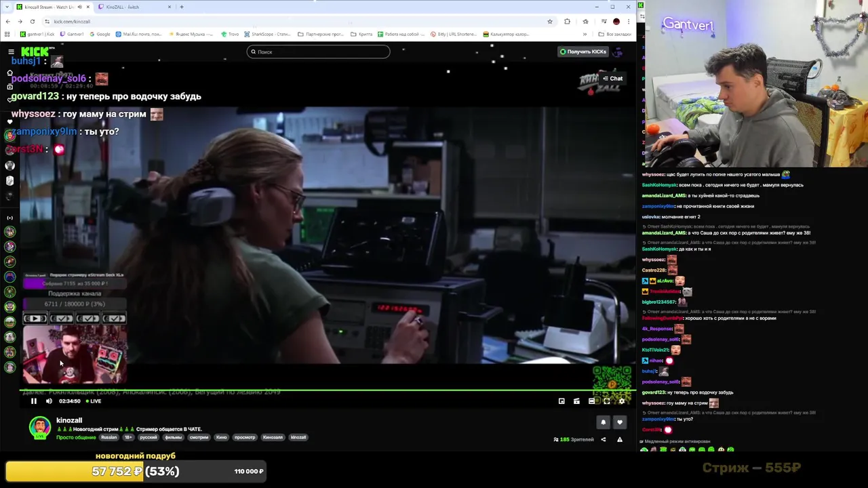868x488 pixels.
Task: Open the Chrome apps grid shortcut
Action: tap(7, 34)
